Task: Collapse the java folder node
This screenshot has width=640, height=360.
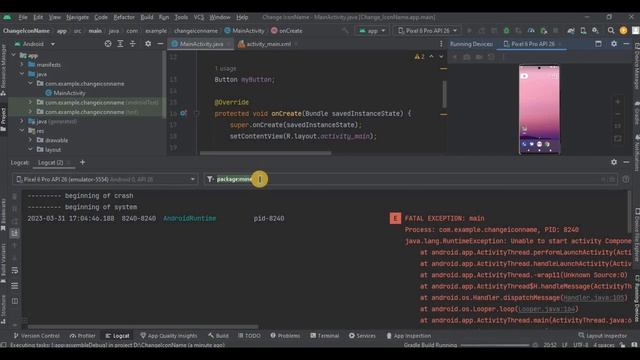Action: click(x=22, y=74)
